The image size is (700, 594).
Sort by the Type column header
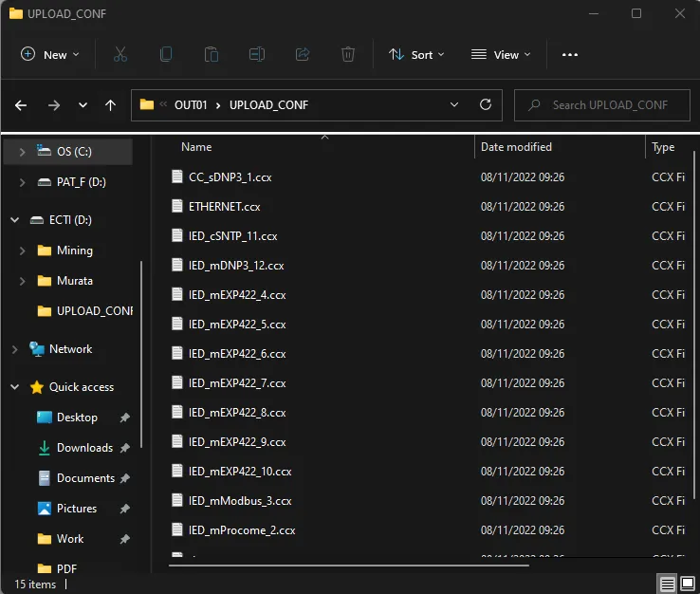(663, 147)
